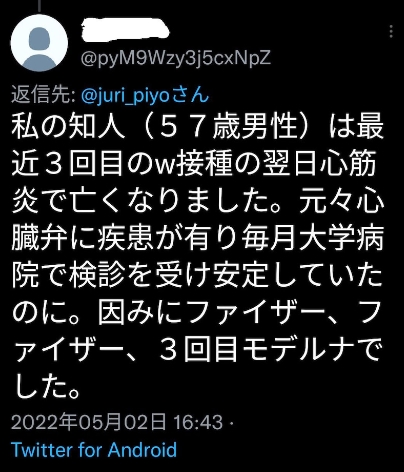Click the thread connector line above avatar

[x=39, y=6]
